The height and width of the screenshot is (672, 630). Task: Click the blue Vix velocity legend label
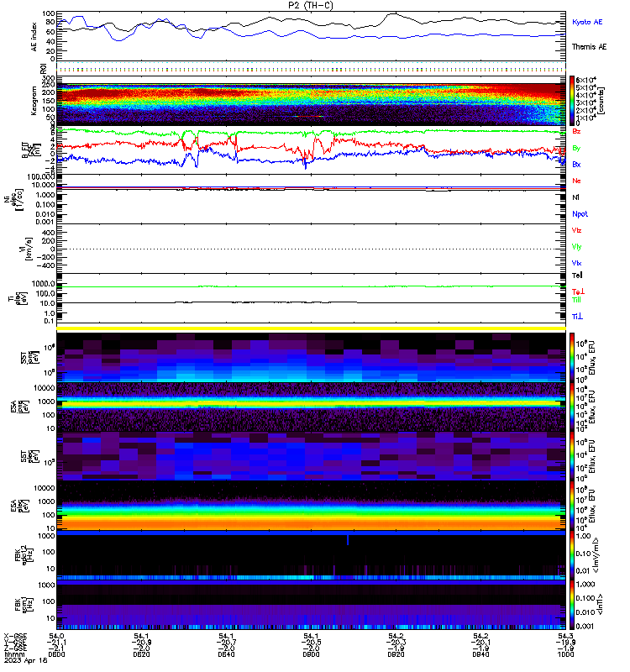point(576,263)
